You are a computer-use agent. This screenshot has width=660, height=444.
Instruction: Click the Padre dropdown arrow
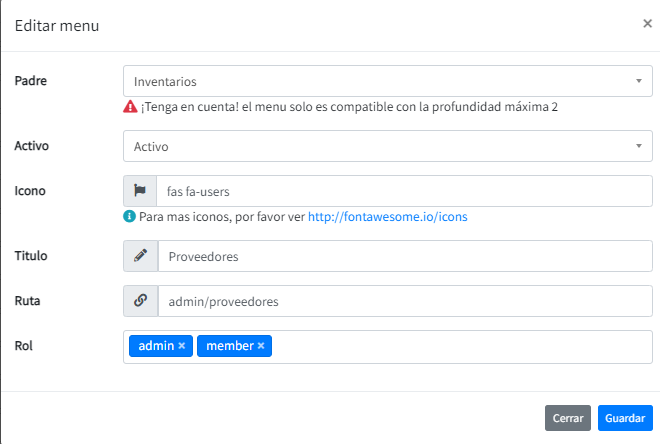coord(638,81)
